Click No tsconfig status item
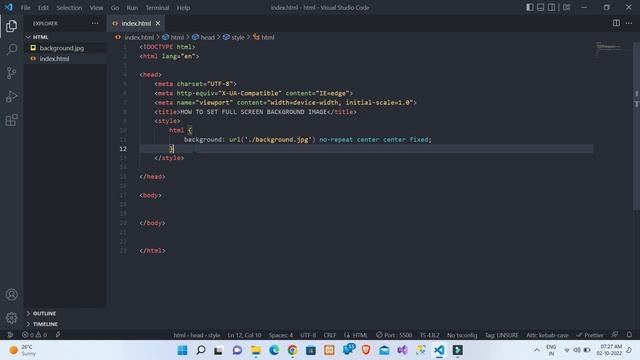 pos(462,335)
